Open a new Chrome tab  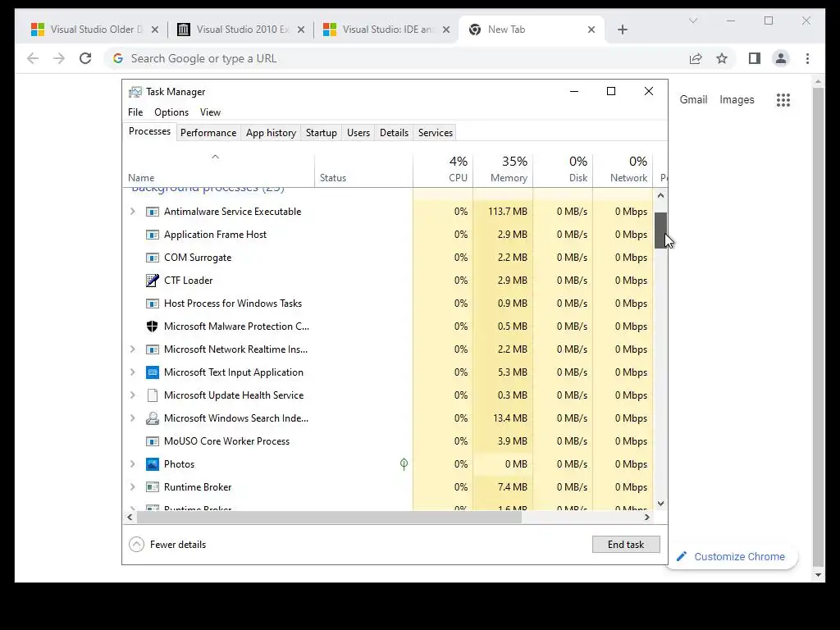(622, 30)
